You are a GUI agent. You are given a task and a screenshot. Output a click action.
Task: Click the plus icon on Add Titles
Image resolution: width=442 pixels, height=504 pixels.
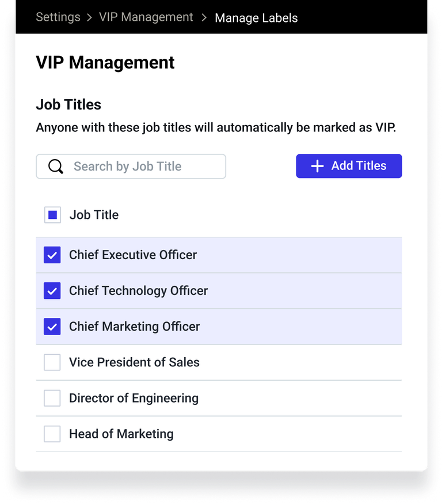(317, 166)
